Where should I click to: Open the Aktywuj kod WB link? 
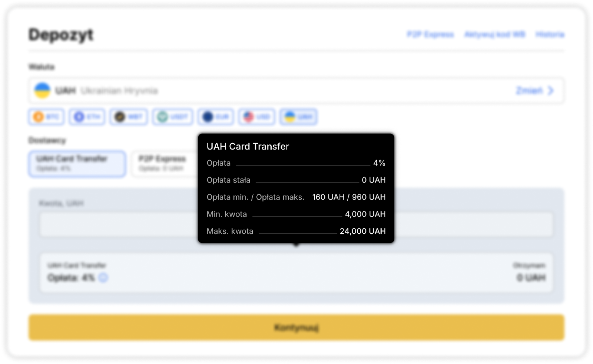[x=495, y=34]
